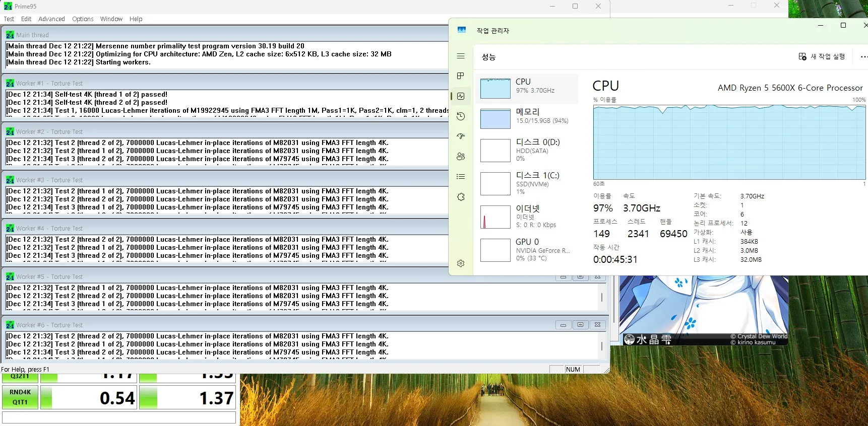The width and height of the screenshot is (868, 426).
Task: Open Details list sidebar icon
Action: (461, 177)
